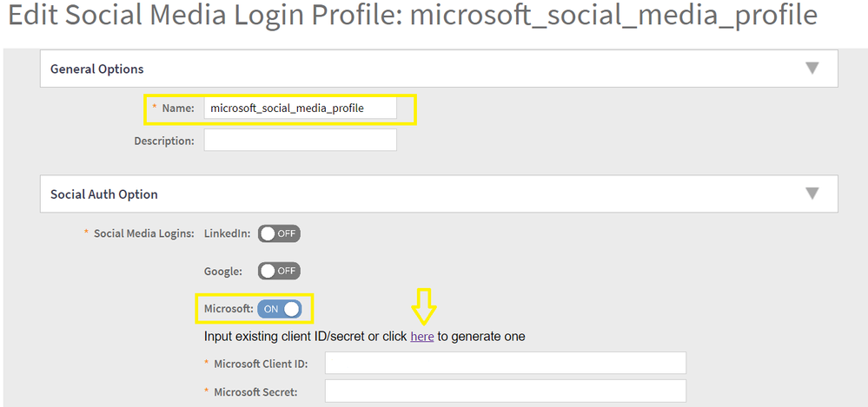Enable the LinkedIn login toggle
This screenshot has height=407, width=868.
coord(279,233)
